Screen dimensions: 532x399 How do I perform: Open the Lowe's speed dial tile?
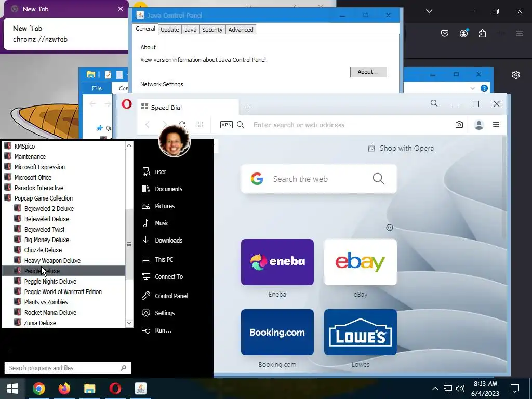361,332
